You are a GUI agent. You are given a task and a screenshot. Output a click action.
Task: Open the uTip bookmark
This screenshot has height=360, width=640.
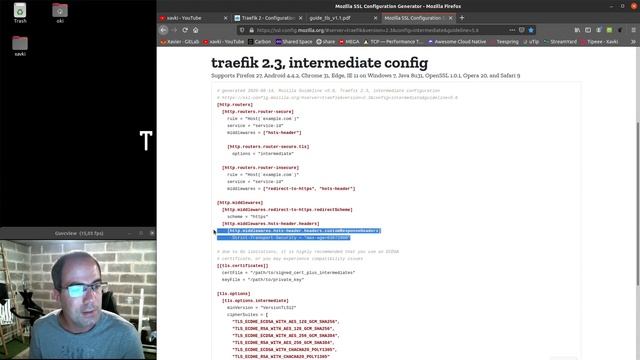(x=531, y=42)
